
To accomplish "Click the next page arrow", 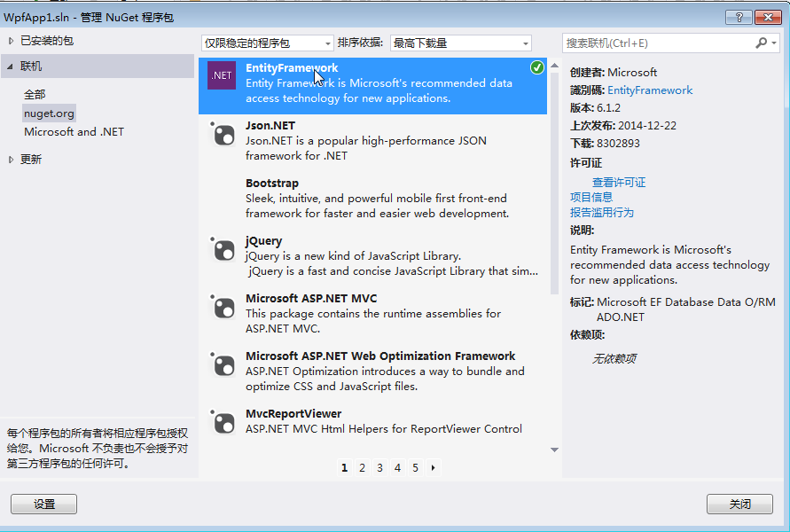I will pos(433,467).
